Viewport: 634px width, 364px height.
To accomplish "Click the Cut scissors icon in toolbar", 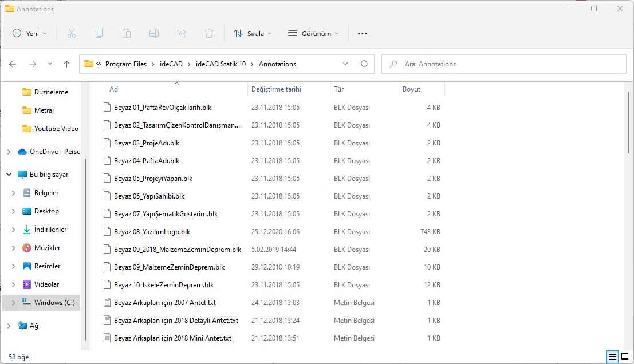I will coord(72,34).
